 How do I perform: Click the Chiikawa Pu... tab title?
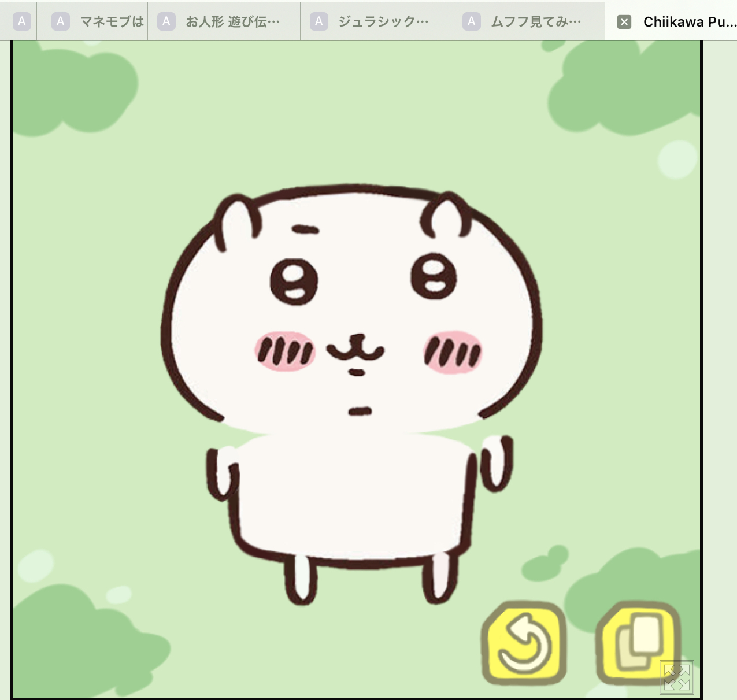tap(689, 22)
